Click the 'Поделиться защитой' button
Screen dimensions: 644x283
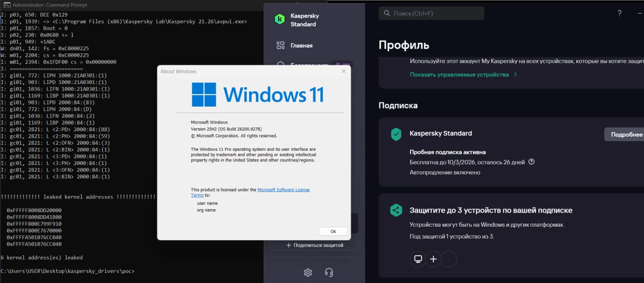[314, 245]
